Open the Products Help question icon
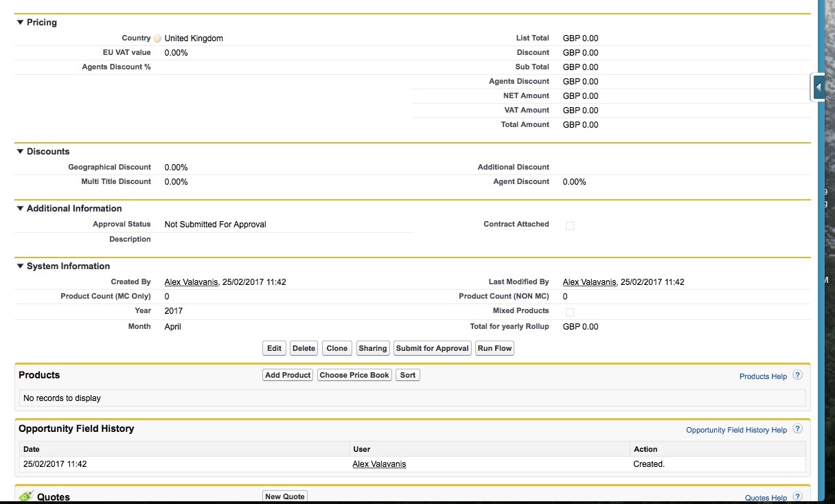 pyautogui.click(x=797, y=376)
